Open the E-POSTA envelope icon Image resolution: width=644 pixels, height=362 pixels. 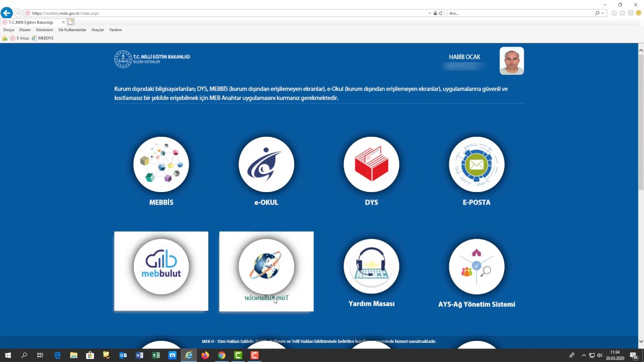476,164
